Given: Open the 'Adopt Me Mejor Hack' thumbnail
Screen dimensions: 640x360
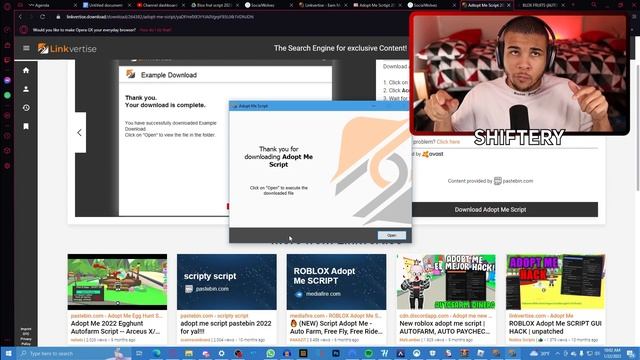Looking at the screenshot, I should point(446,282).
